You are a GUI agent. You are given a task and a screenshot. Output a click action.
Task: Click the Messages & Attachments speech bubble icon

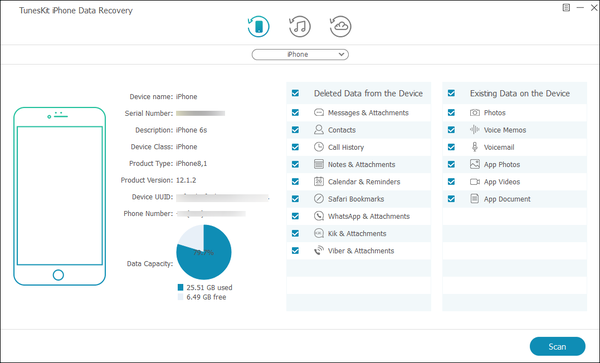point(319,112)
